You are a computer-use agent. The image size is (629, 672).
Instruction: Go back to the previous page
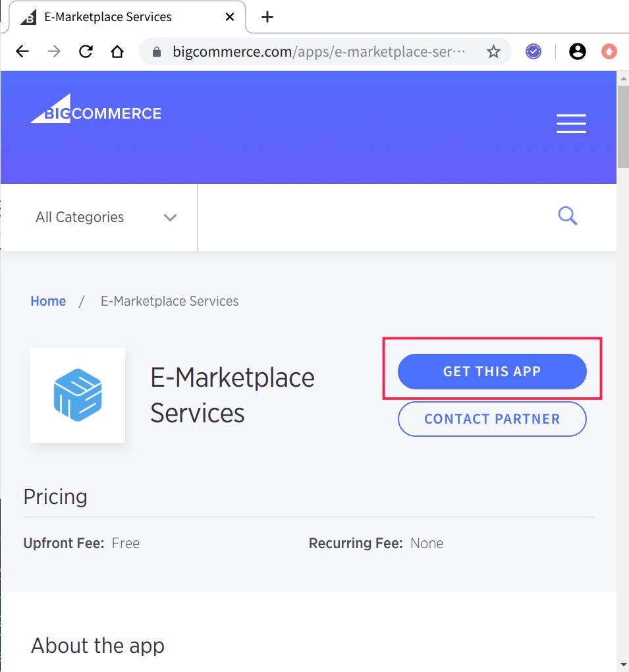tap(22, 52)
